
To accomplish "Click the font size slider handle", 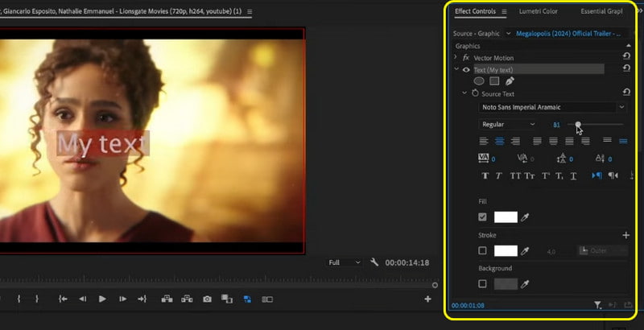I will 578,125.
